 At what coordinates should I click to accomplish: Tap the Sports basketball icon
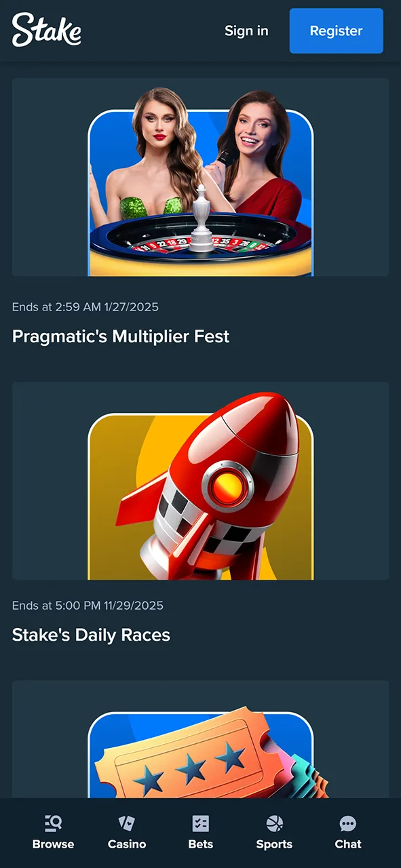pyautogui.click(x=274, y=823)
